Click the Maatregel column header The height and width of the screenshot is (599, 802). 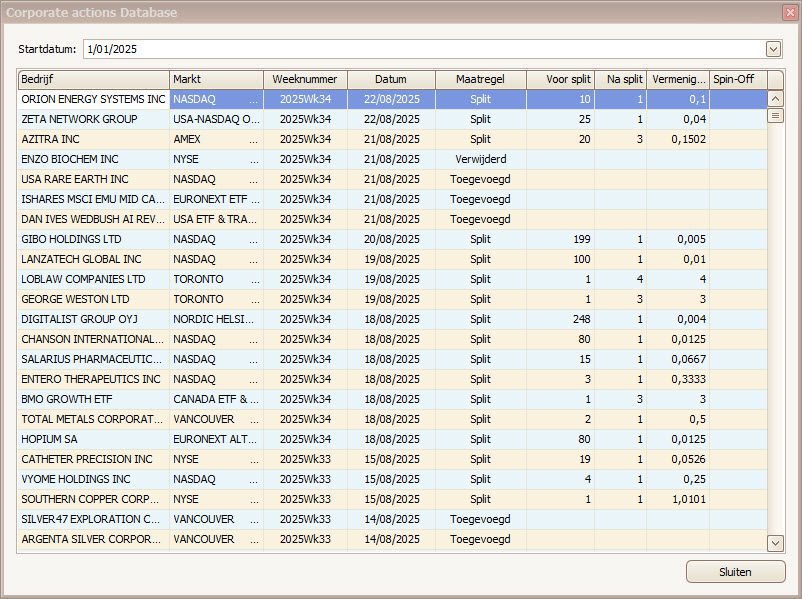480,79
